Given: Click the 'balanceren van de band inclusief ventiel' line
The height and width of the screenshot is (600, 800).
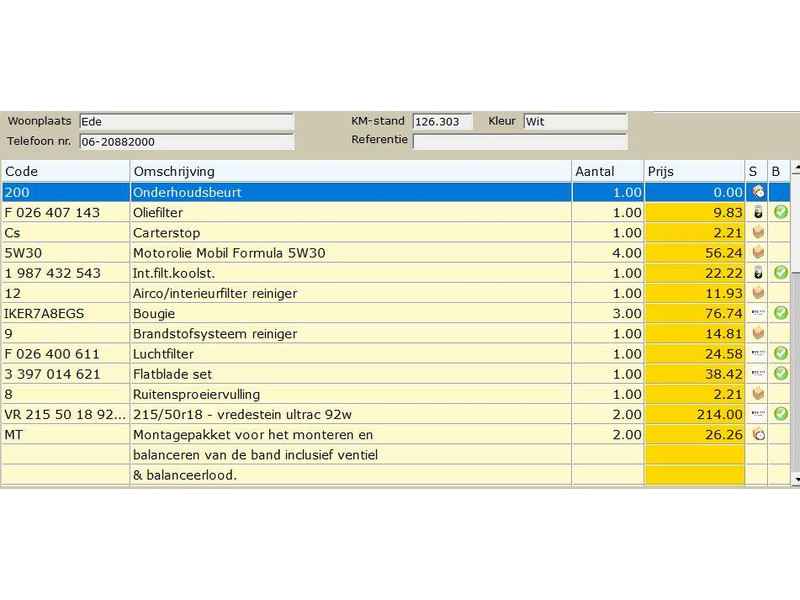Looking at the screenshot, I should tap(351, 455).
